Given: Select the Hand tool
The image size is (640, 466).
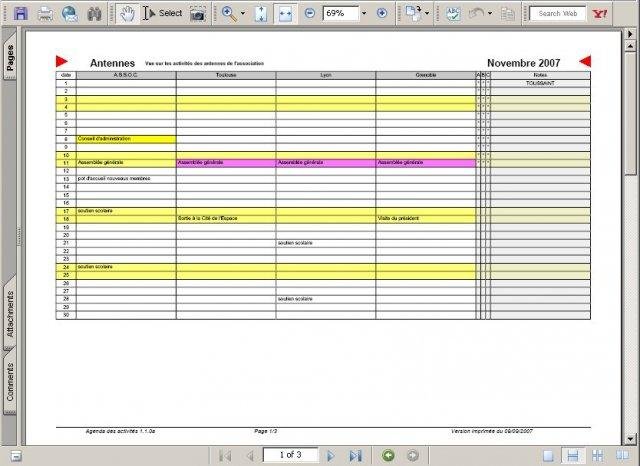Looking at the screenshot, I should tap(127, 13).
